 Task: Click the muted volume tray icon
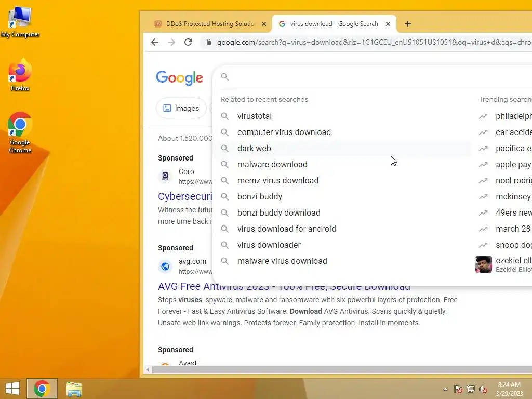(x=483, y=389)
